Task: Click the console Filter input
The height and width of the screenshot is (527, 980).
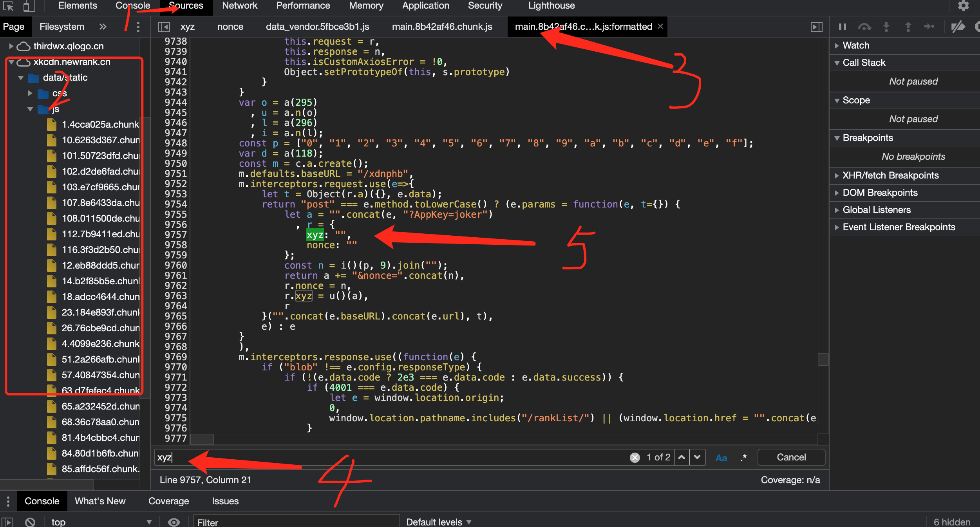Action: click(x=297, y=522)
